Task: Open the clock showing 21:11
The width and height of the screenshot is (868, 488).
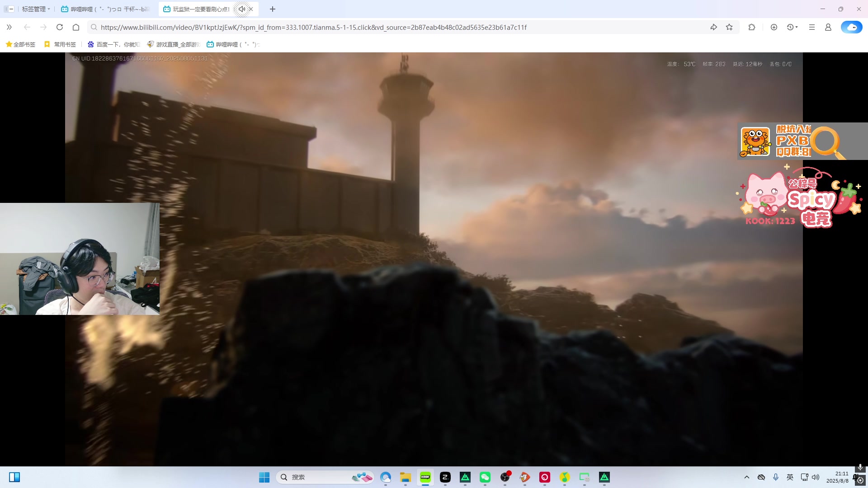Action: (x=838, y=477)
